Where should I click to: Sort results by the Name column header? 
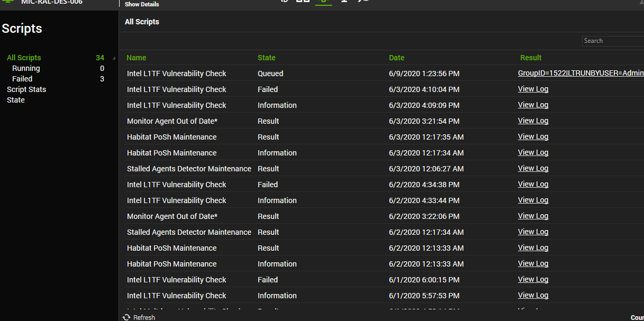135,58
